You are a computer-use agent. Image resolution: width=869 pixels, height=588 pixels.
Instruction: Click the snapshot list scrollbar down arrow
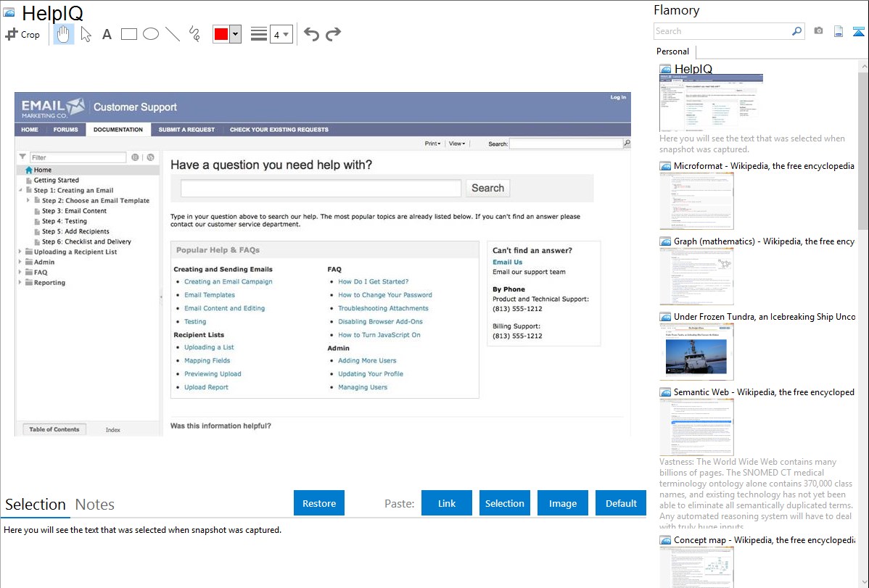tap(863, 582)
